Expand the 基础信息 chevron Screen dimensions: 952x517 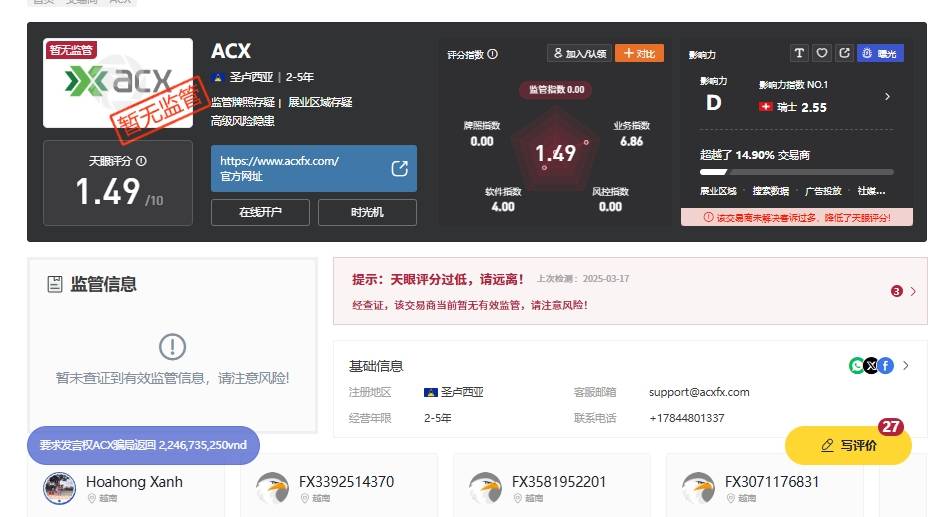(906, 365)
